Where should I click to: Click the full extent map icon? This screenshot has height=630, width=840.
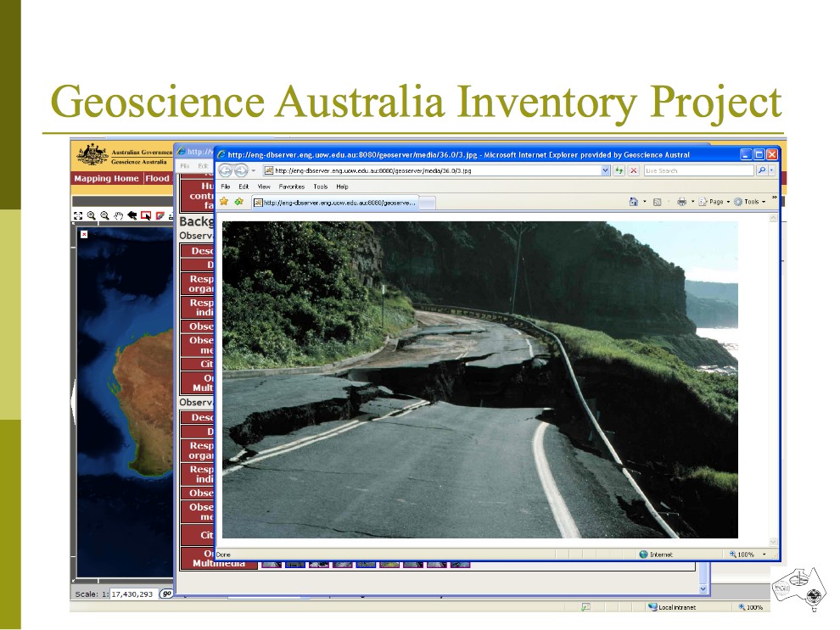78,215
